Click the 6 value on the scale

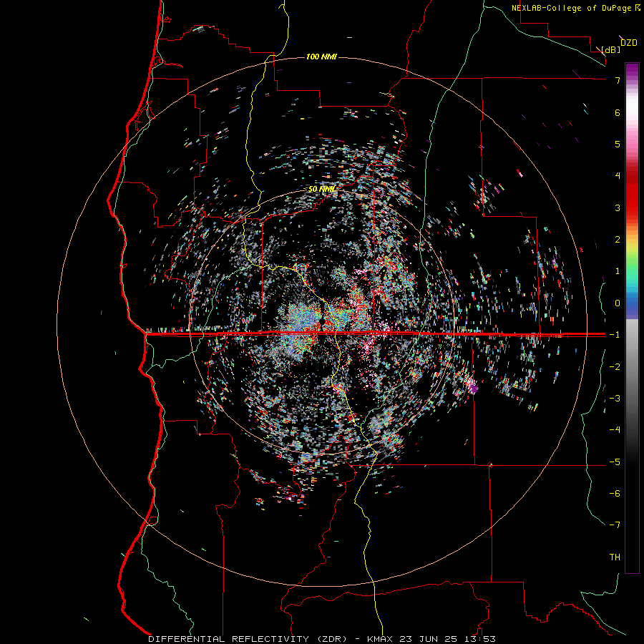[x=618, y=112]
